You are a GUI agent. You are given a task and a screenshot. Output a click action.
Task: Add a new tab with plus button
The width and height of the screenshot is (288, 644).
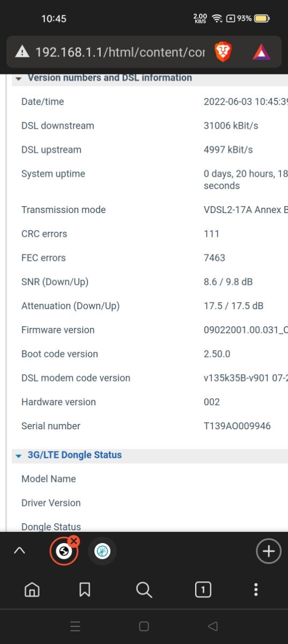click(268, 551)
